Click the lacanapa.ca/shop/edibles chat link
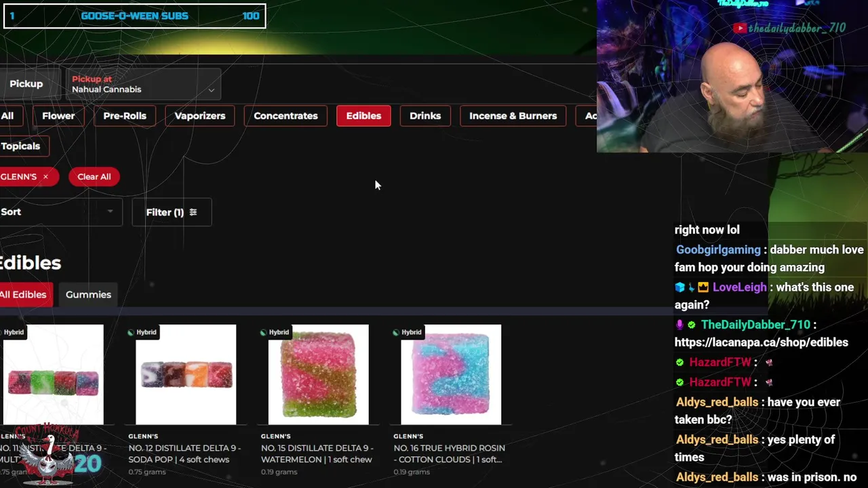 [x=762, y=342]
